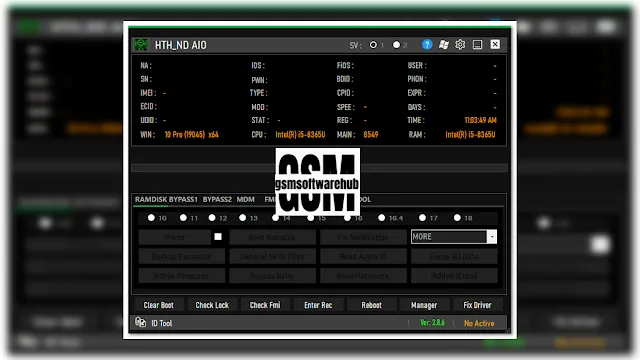The image size is (640, 360).
Task: Choose iOS version 11 radio button
Action: (x=183, y=218)
